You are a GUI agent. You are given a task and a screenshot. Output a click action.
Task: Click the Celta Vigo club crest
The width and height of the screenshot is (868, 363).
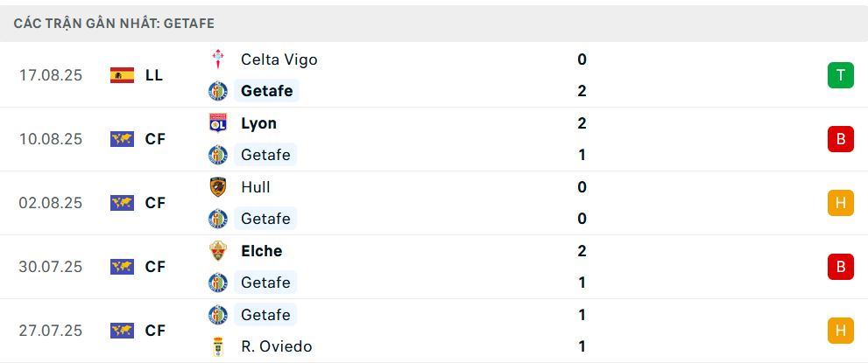point(217,59)
